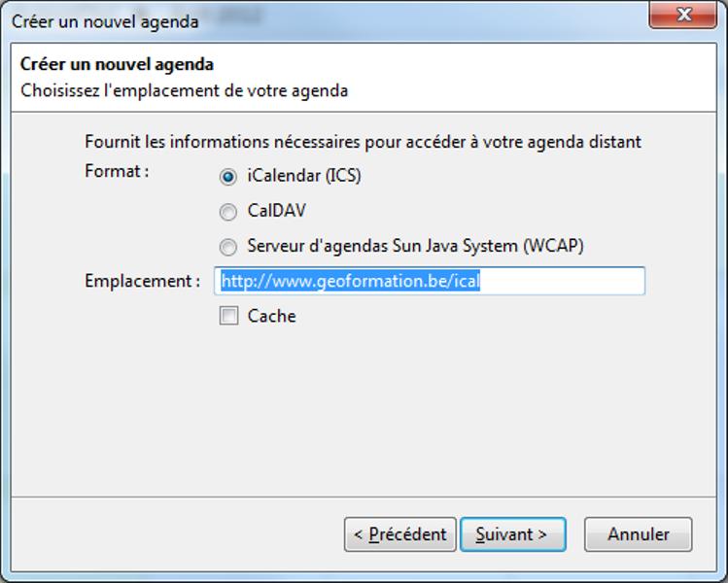Viewport: 728px width, 583px height.
Task: Cancel the wizard with Annuler
Action: click(639, 534)
